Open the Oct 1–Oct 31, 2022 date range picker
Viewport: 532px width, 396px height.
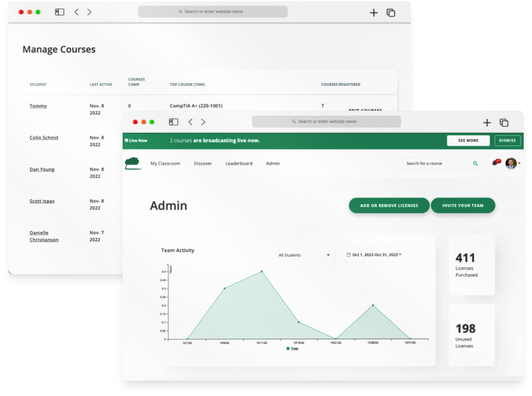coord(381,255)
